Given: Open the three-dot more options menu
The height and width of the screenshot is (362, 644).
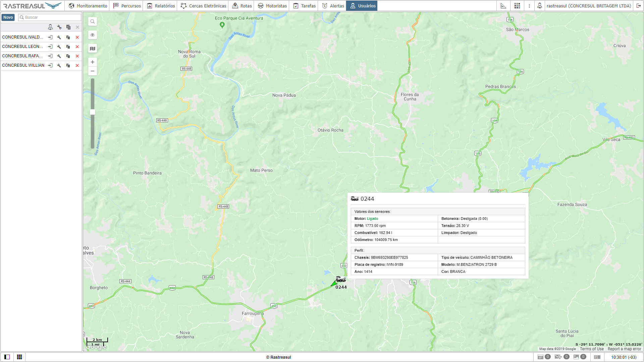Looking at the screenshot, I should pyautogui.click(x=529, y=6).
